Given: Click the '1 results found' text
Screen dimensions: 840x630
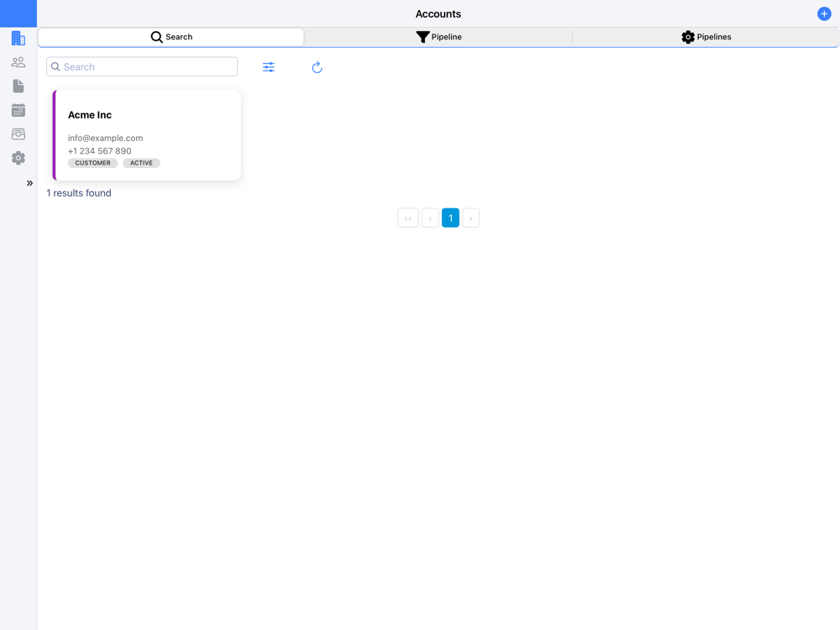Looking at the screenshot, I should 79,193.
